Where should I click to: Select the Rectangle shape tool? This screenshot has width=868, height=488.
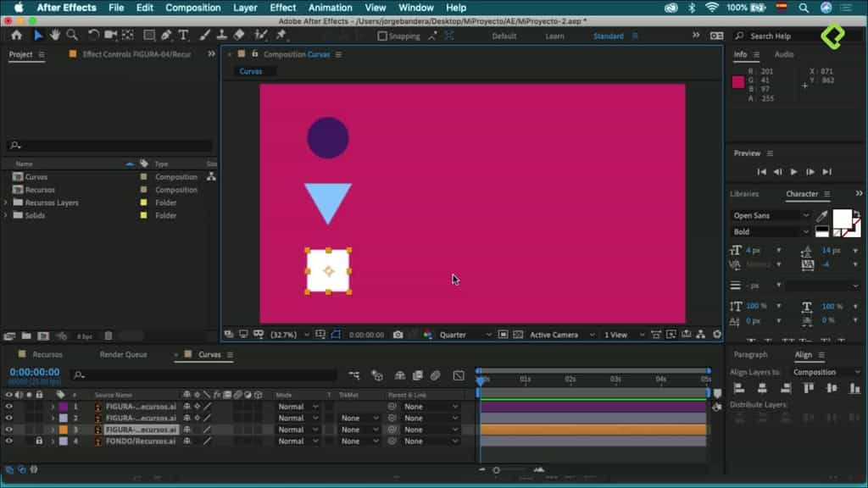tap(149, 36)
